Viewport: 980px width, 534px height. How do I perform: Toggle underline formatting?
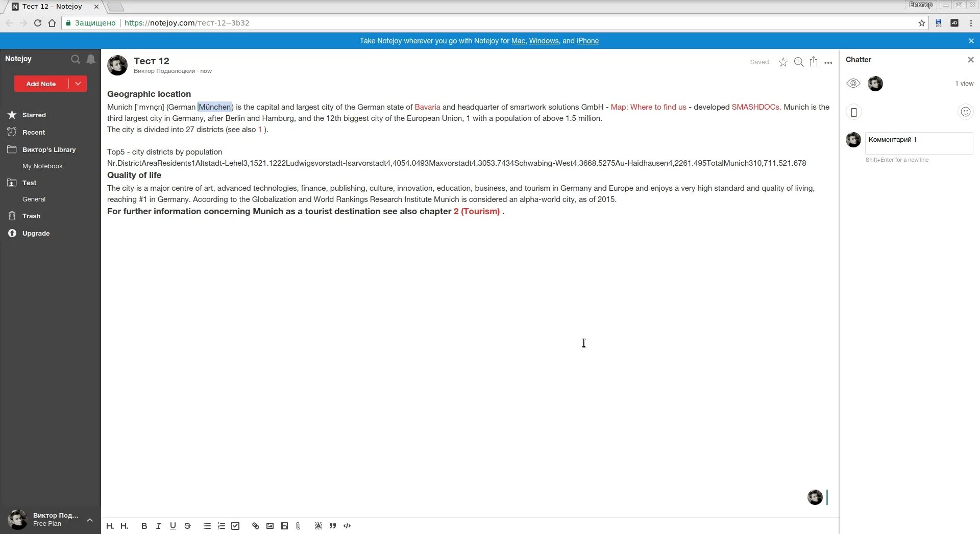point(173,526)
